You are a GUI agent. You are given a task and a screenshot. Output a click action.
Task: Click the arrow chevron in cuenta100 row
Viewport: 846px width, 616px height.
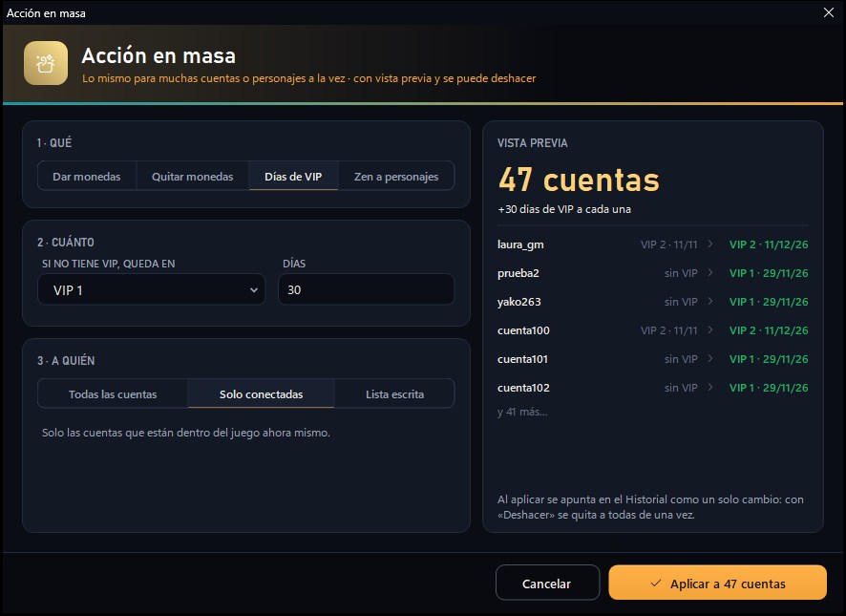pyautogui.click(x=710, y=329)
